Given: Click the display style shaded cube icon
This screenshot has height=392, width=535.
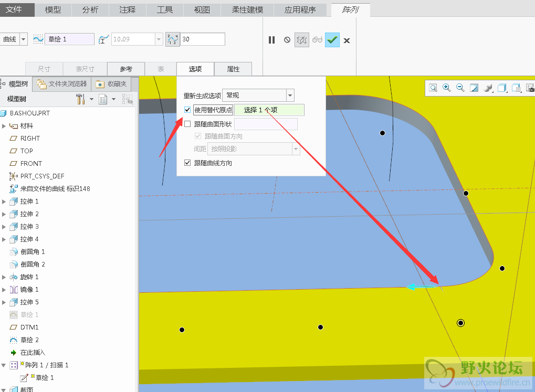Looking at the screenshot, I should point(502,88).
